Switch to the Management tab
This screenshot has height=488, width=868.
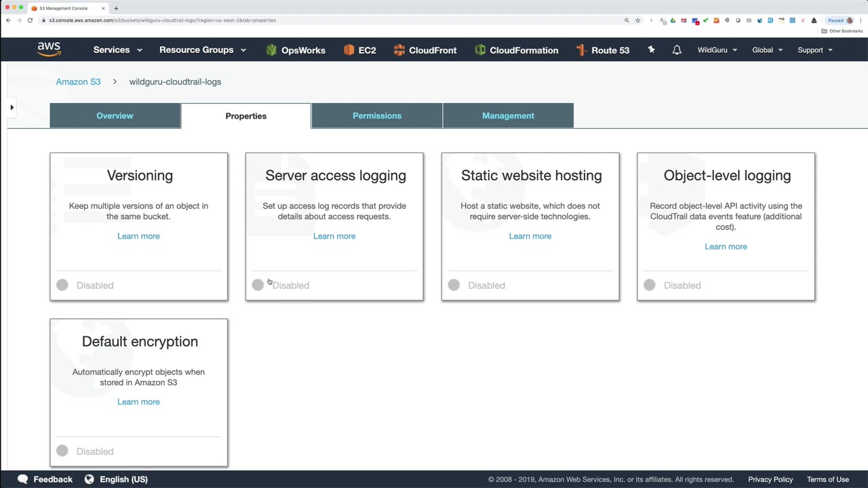[x=508, y=116]
